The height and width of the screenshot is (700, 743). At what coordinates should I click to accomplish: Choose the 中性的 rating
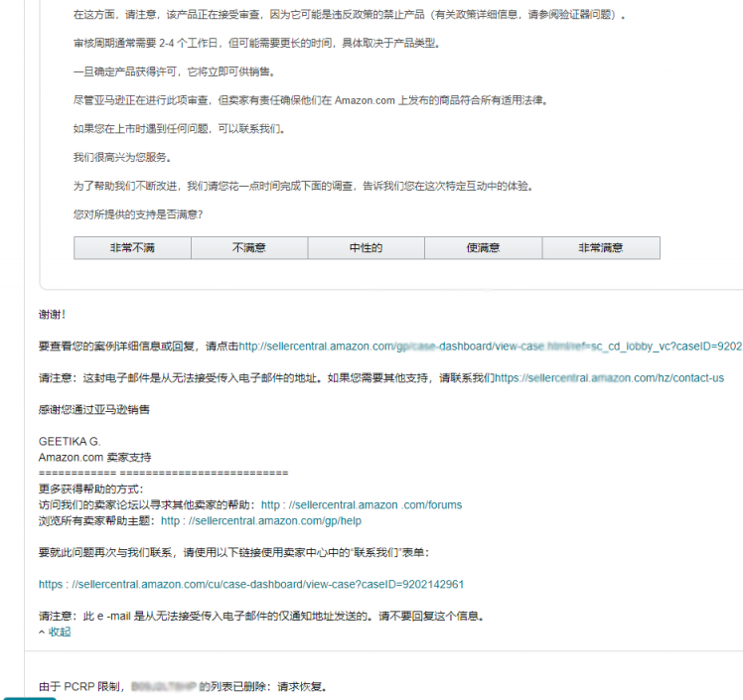[x=367, y=247]
